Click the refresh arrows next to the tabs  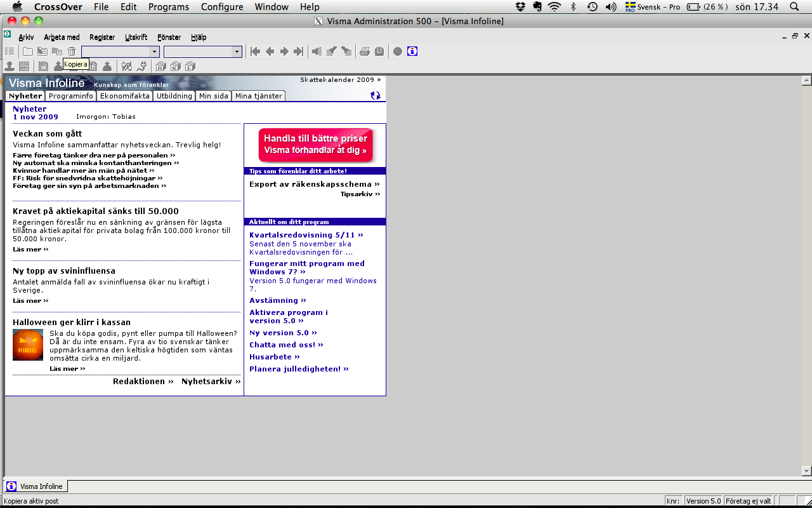tap(375, 94)
